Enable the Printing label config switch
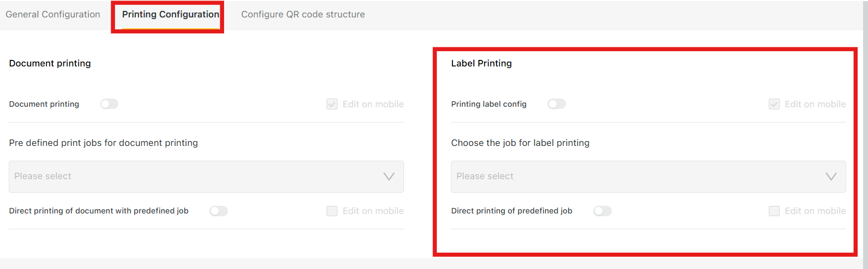868x269 pixels. pos(557,104)
